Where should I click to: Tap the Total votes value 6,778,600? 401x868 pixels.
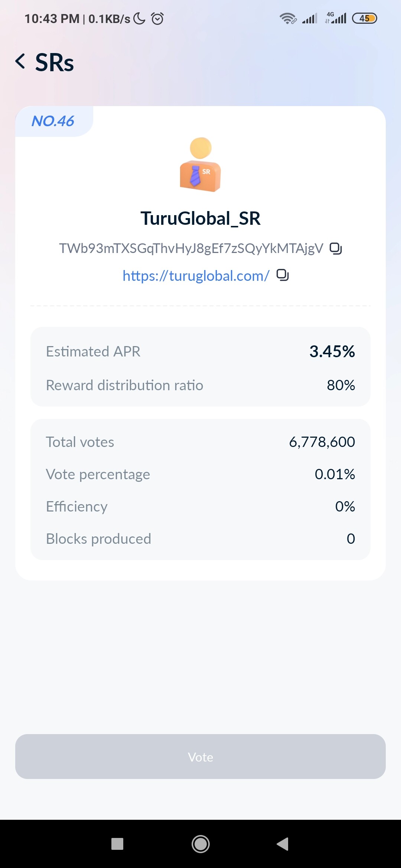click(x=322, y=442)
